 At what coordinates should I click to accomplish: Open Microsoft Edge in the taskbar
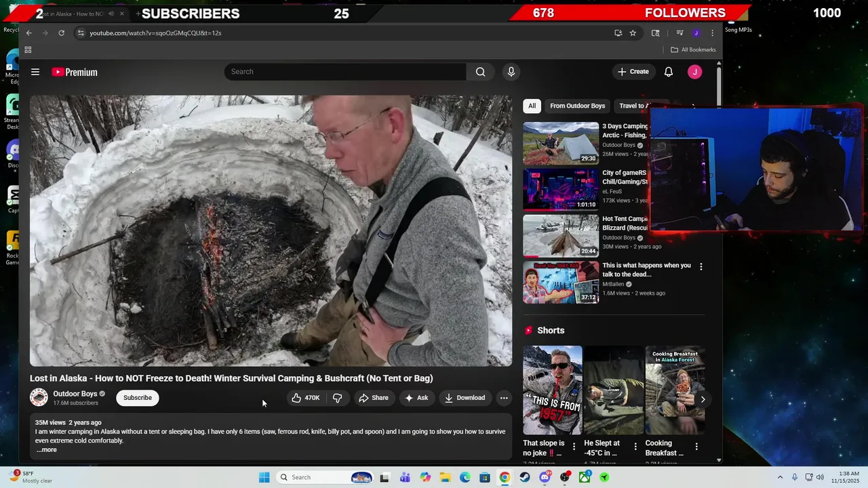465,477
